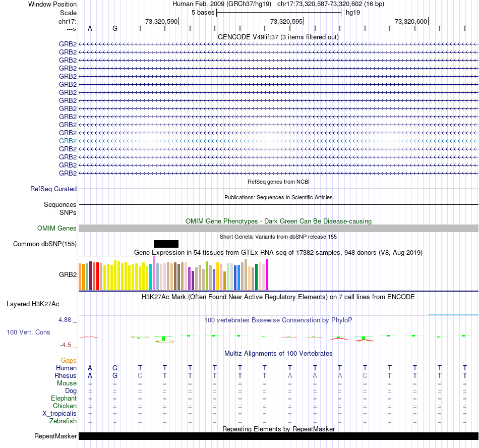Click the dark green bar in GTEx chart
479x448 pixels.
click(x=256, y=277)
